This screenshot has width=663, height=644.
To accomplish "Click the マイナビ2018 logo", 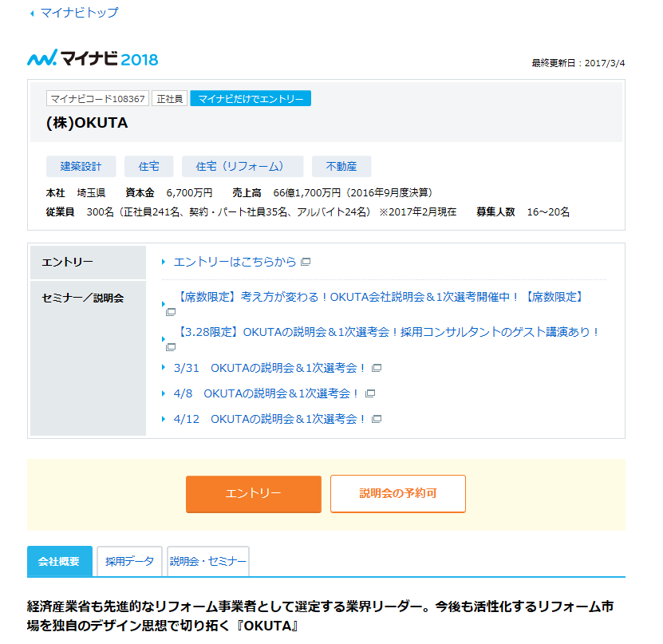I will point(93,58).
